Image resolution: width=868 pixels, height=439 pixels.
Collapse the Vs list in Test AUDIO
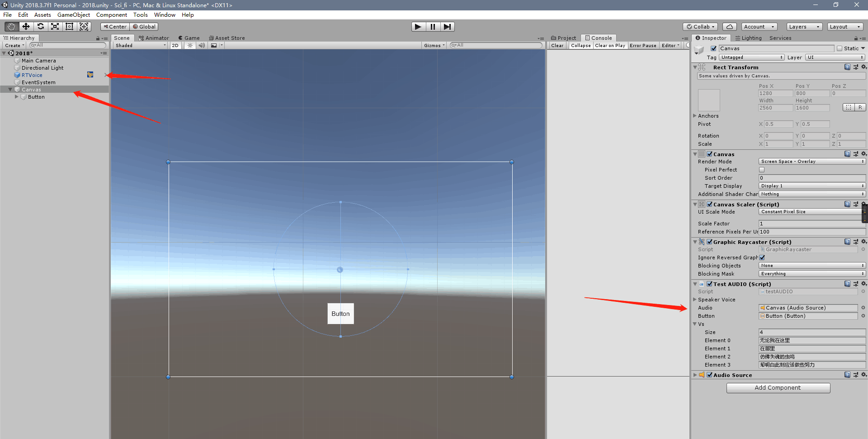[695, 324]
